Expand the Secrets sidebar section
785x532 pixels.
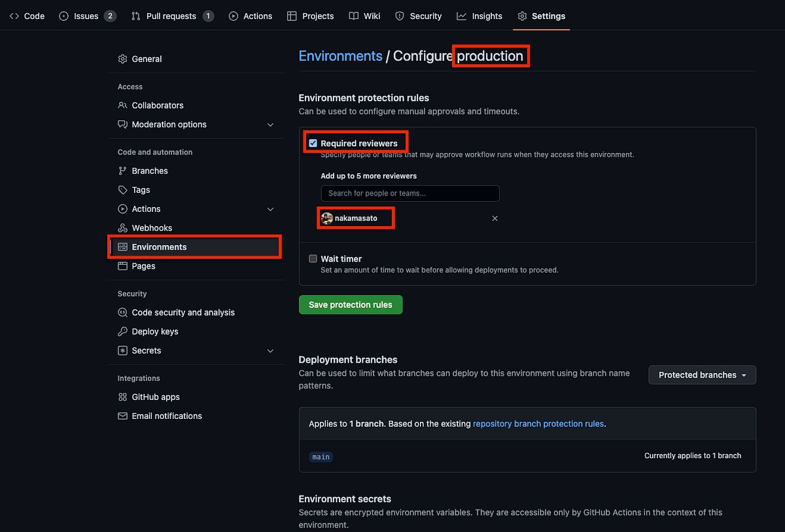pyautogui.click(x=270, y=351)
